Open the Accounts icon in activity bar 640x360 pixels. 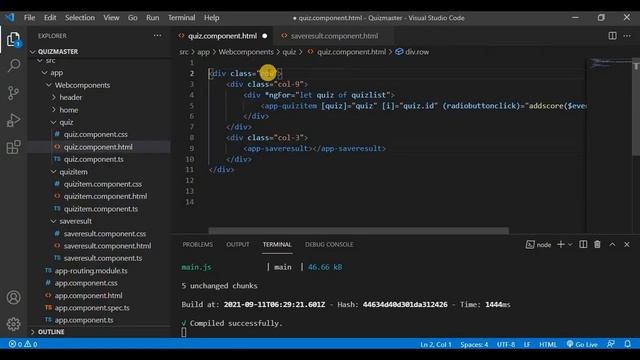tap(13, 297)
